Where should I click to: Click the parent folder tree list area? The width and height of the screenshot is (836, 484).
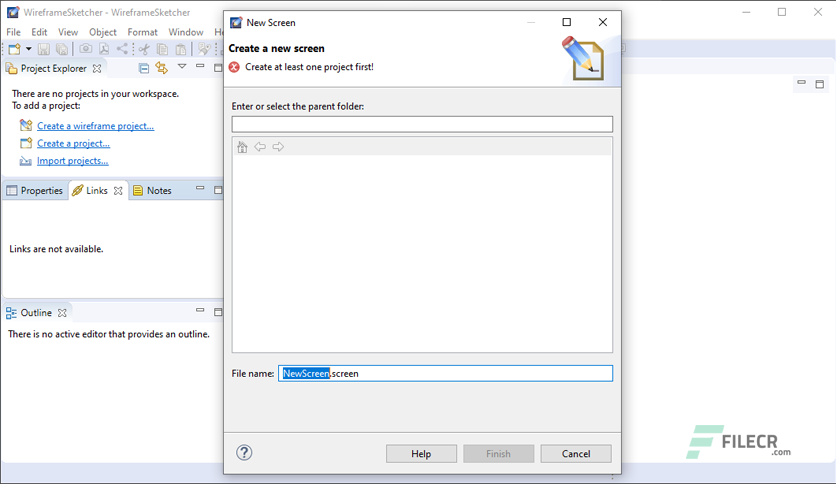pos(422,253)
